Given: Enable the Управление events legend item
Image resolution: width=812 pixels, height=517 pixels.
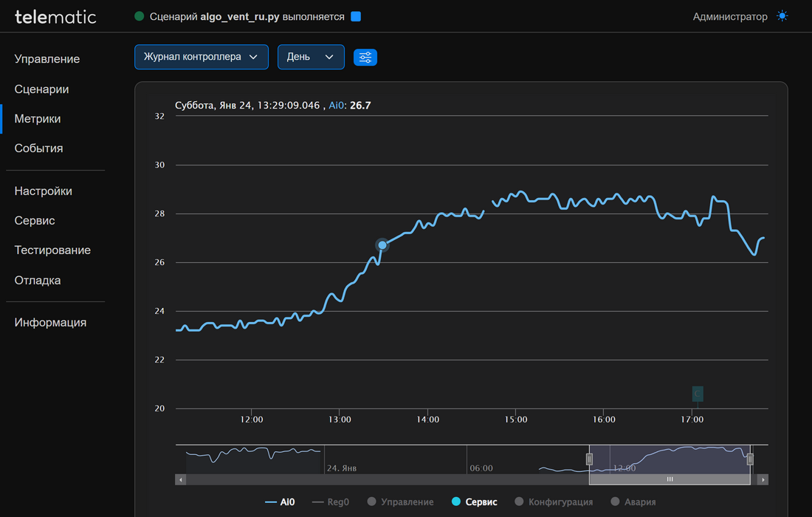Looking at the screenshot, I should tap(400, 502).
